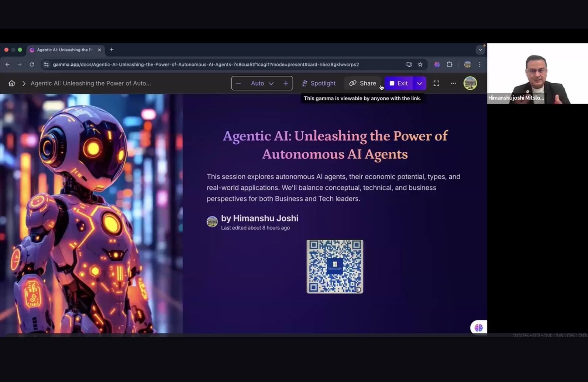Go back to the previous page
This screenshot has width=588, height=382.
coord(8,65)
